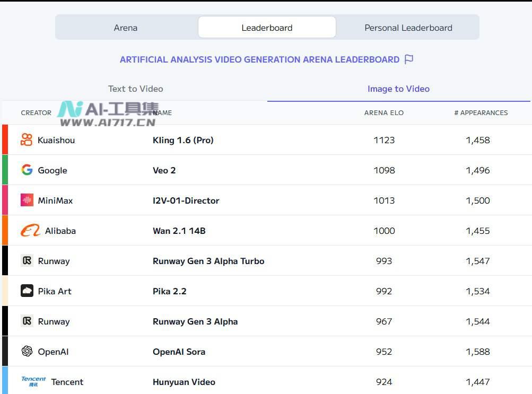Screen dimensions: 532x394
Task: Click the Pika Art logo icon
Action: (27, 291)
